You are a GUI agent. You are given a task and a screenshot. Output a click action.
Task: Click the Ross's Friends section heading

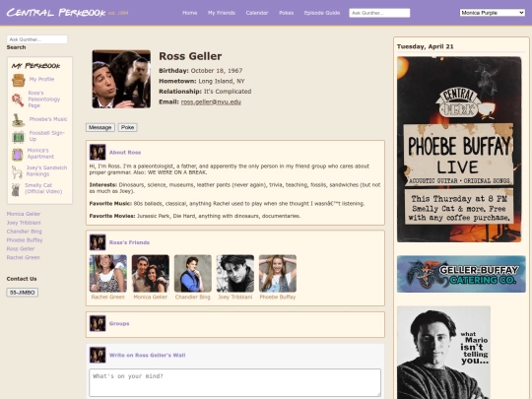pyautogui.click(x=129, y=242)
